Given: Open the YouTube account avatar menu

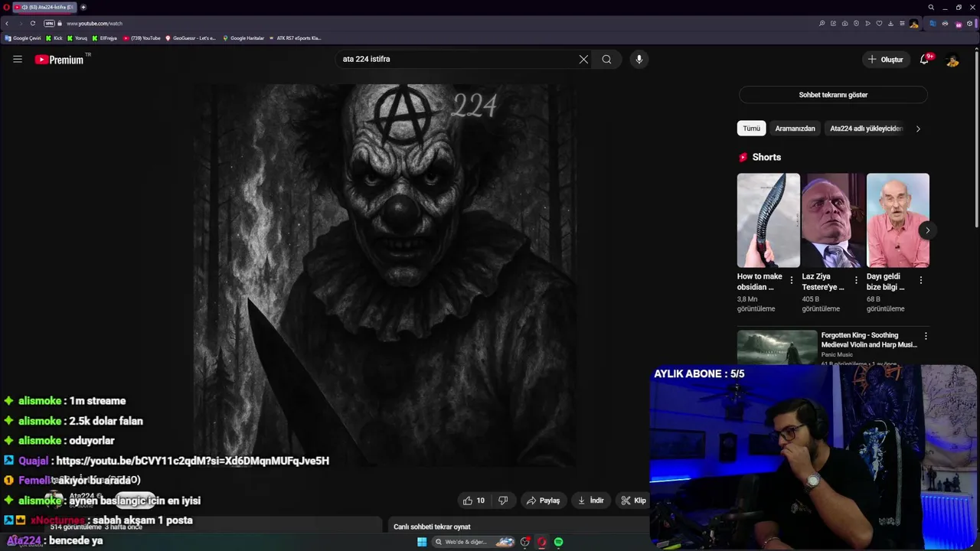Looking at the screenshot, I should pos(952,60).
